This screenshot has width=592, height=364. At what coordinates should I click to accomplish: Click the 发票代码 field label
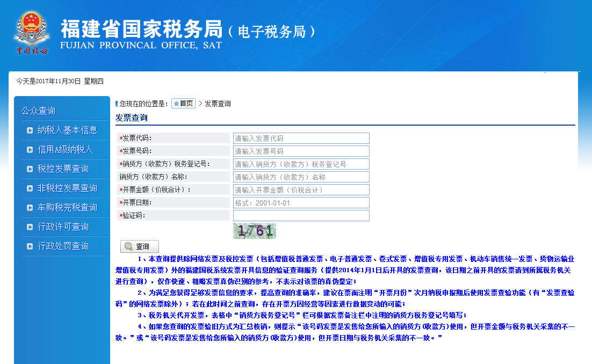[135, 139]
